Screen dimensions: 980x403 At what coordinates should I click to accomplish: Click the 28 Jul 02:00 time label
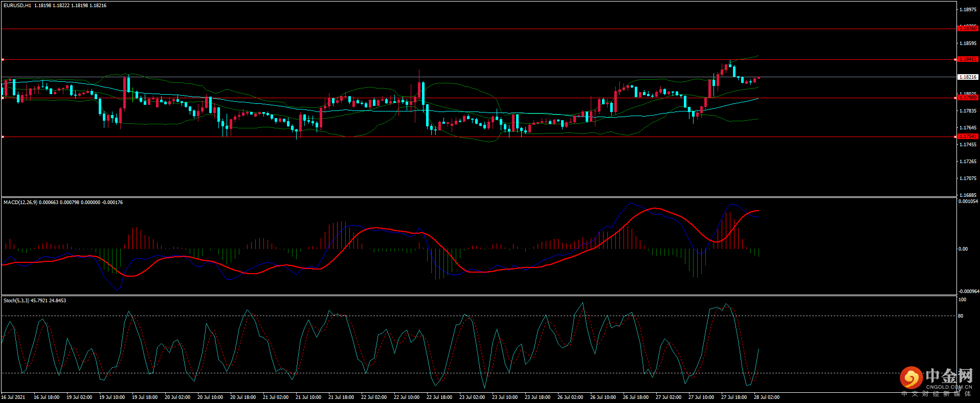766,397
